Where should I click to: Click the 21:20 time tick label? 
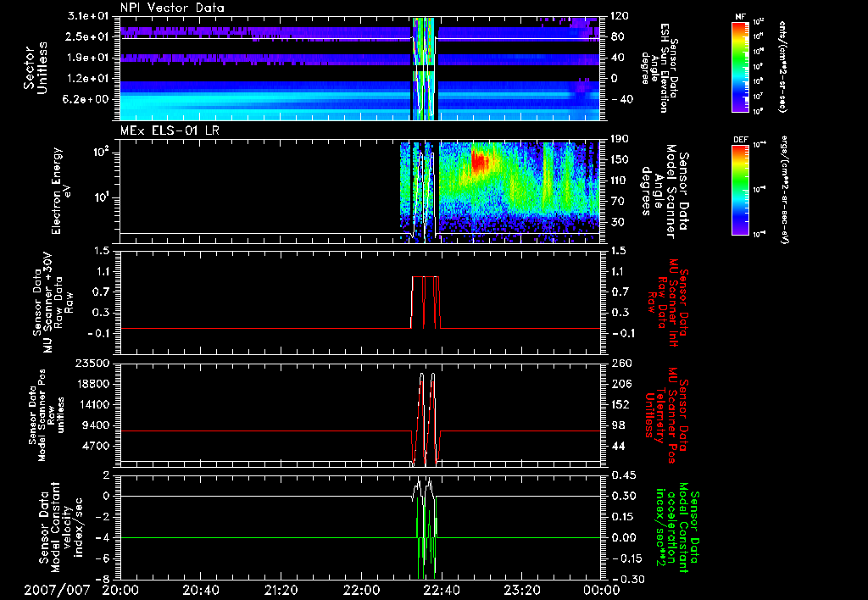pyautogui.click(x=280, y=590)
